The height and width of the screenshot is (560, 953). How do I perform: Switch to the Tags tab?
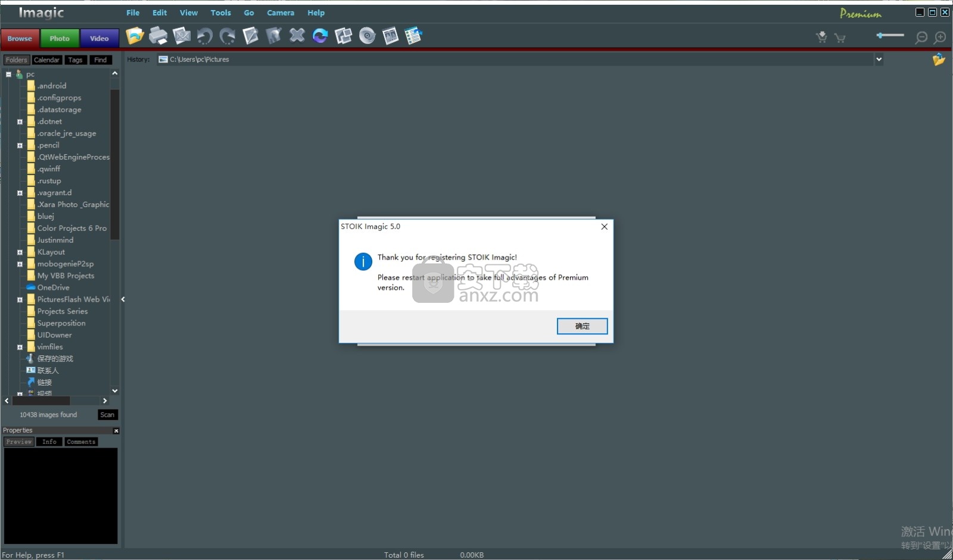(x=75, y=60)
